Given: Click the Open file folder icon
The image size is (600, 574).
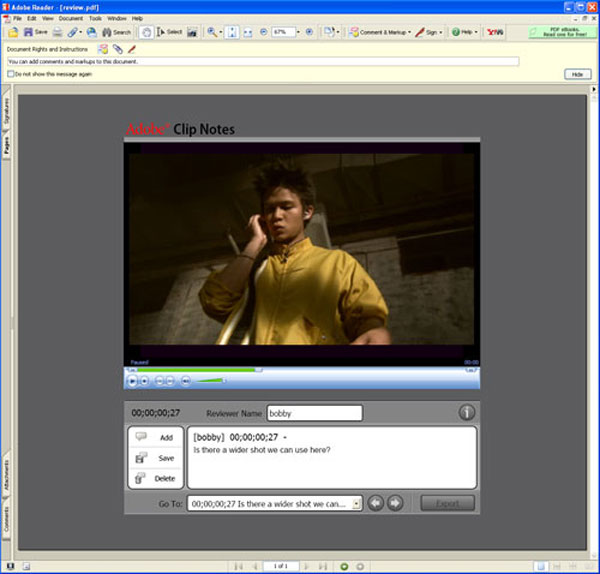Looking at the screenshot, I should (13, 32).
